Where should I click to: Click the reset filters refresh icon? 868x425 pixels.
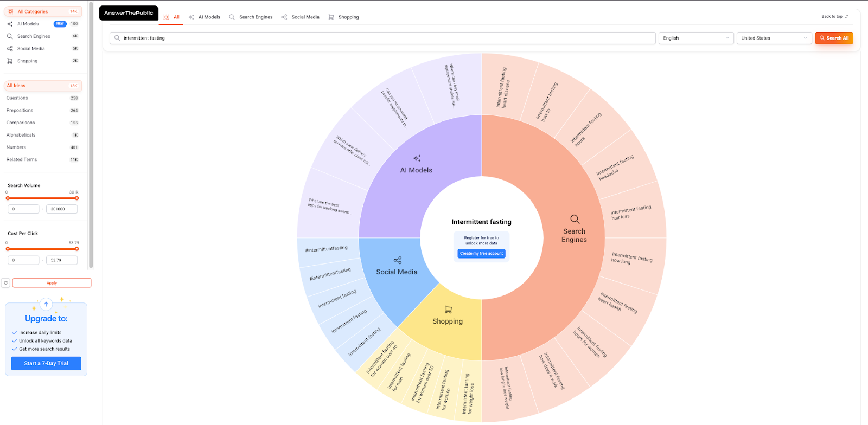click(x=5, y=283)
